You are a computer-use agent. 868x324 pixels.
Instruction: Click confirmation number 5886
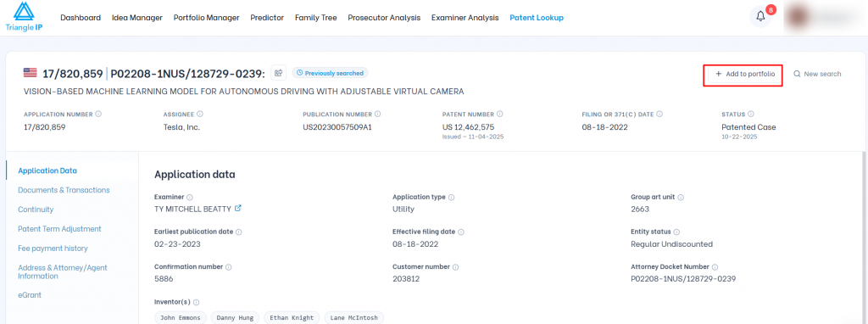pos(164,278)
